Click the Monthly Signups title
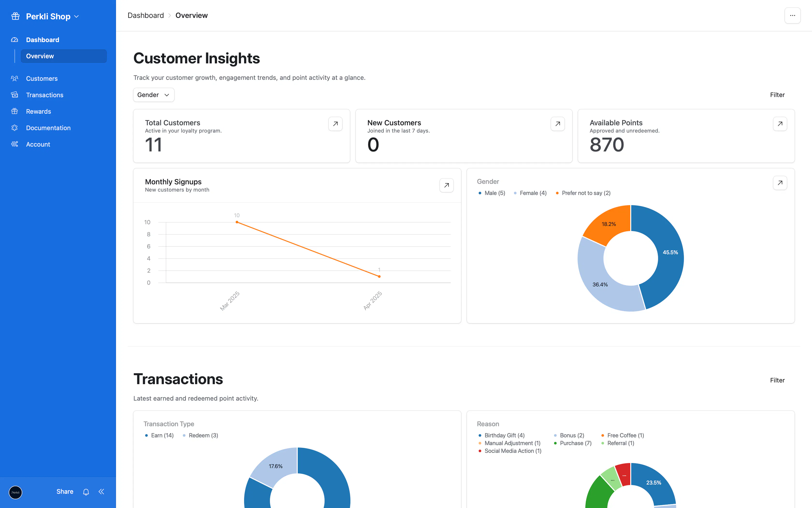Viewport: 812px width, 508px height. tap(173, 182)
